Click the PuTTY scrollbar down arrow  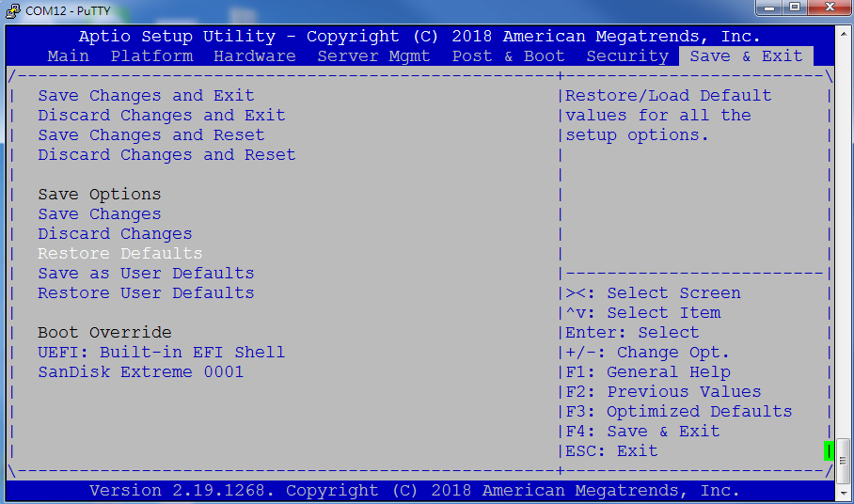843,494
